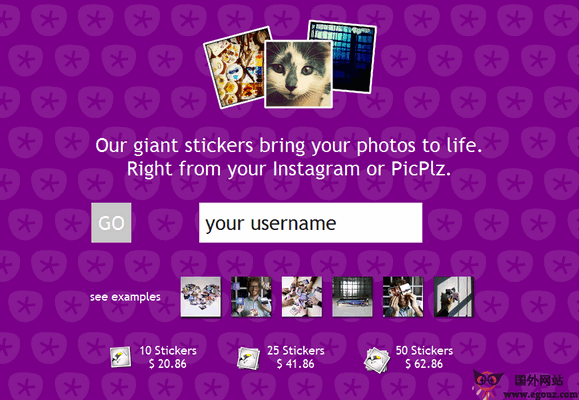
Task: Select the 25 Stickers stack icon
Action: (248, 358)
